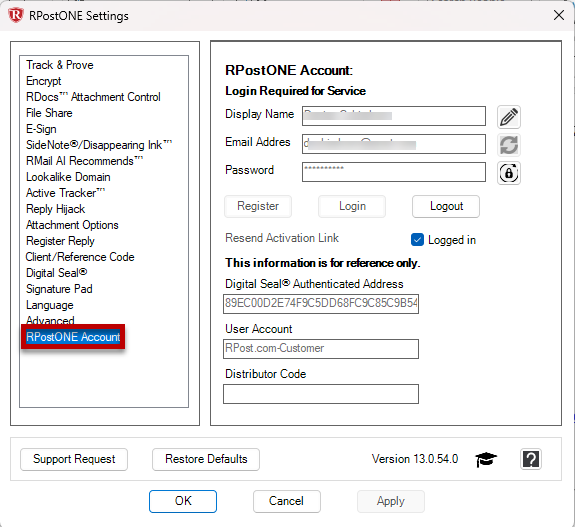
Task: Click the Support Request button
Action: [74, 459]
